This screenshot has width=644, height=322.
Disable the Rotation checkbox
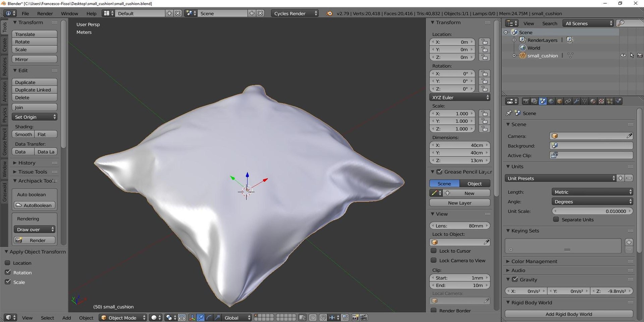(x=8, y=272)
